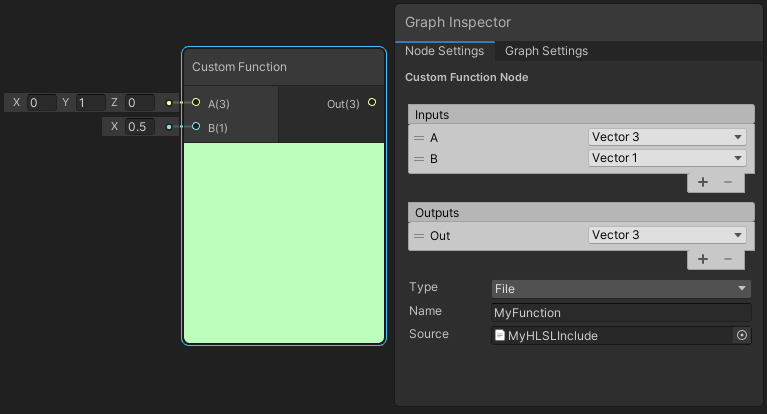This screenshot has height=414, width=767.
Task: Open the type dropdown for output Out
Action: 667,235
